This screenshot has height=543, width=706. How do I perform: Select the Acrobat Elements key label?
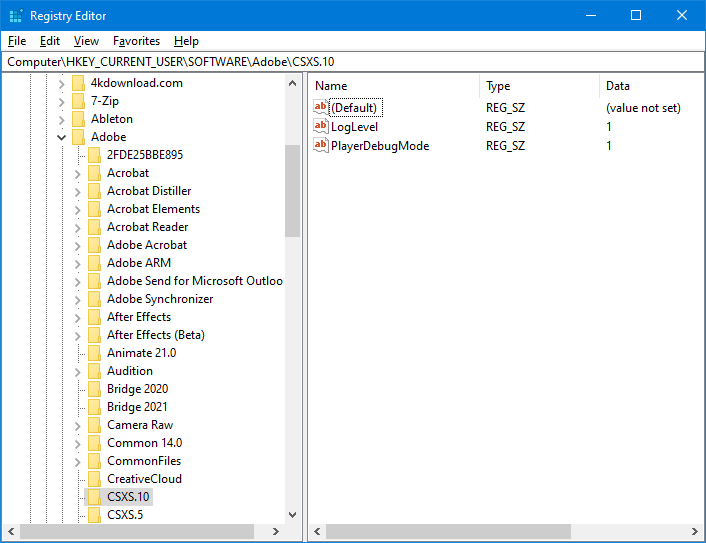[x=153, y=209]
